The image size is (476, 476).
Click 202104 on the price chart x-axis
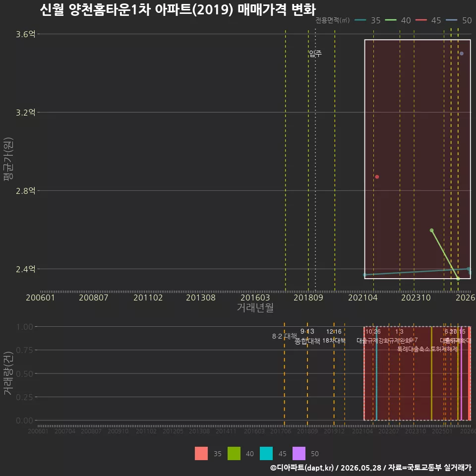point(363,297)
